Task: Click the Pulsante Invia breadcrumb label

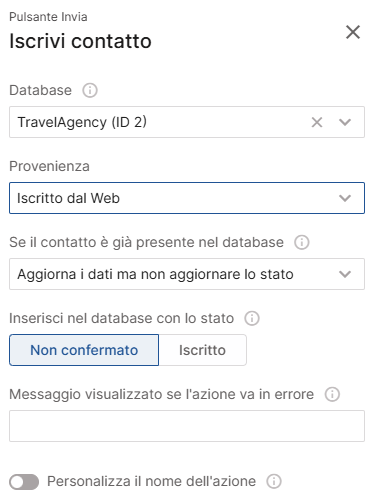Action: point(48,17)
